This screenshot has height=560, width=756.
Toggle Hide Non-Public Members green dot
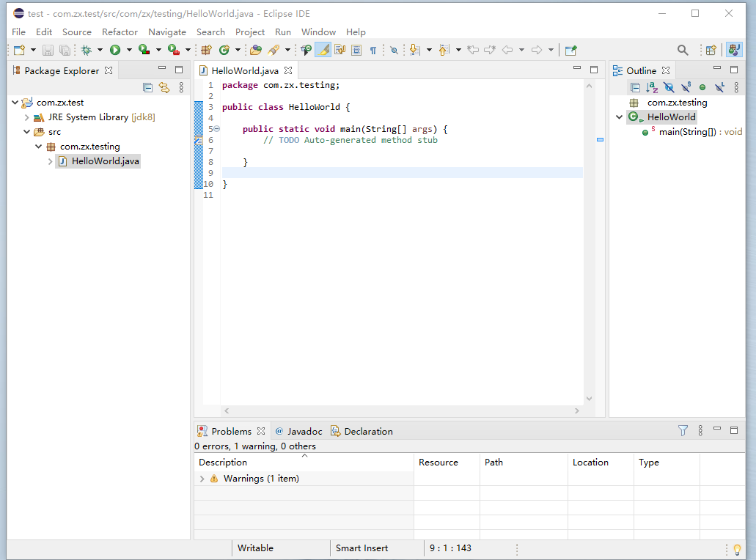coord(702,87)
